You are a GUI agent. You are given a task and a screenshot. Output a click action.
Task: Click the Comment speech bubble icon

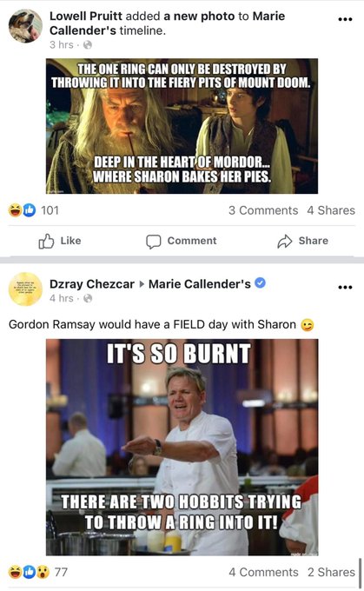[154, 242]
